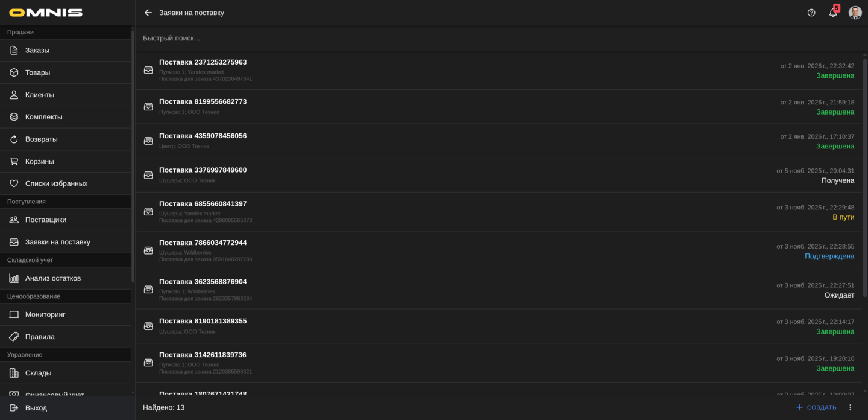Click the Списки избранных heart icon
Viewport: 868px width, 420px height.
[14, 183]
